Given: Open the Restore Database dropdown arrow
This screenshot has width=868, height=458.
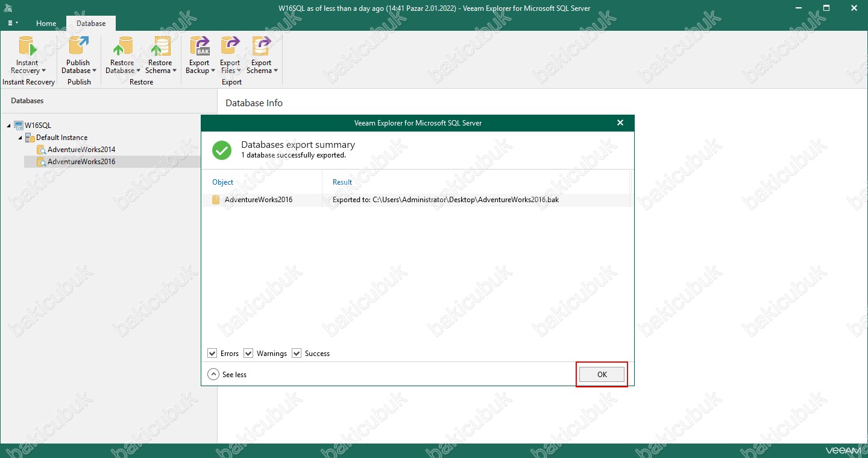Looking at the screenshot, I should click(138, 71).
